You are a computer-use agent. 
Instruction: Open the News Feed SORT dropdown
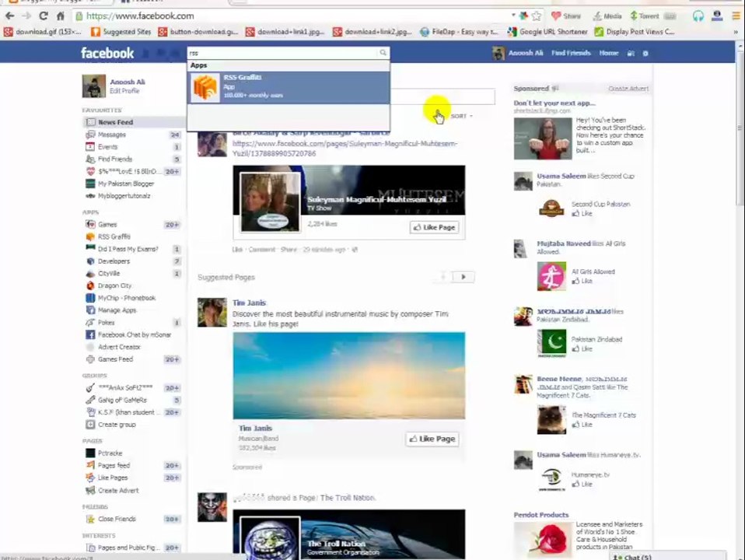pos(461,116)
